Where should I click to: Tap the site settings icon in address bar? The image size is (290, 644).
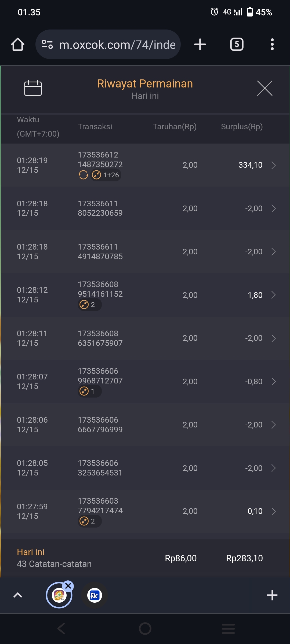47,44
